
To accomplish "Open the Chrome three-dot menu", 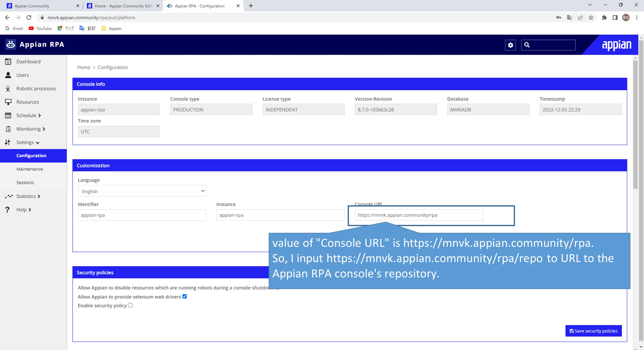I will coord(637,17).
